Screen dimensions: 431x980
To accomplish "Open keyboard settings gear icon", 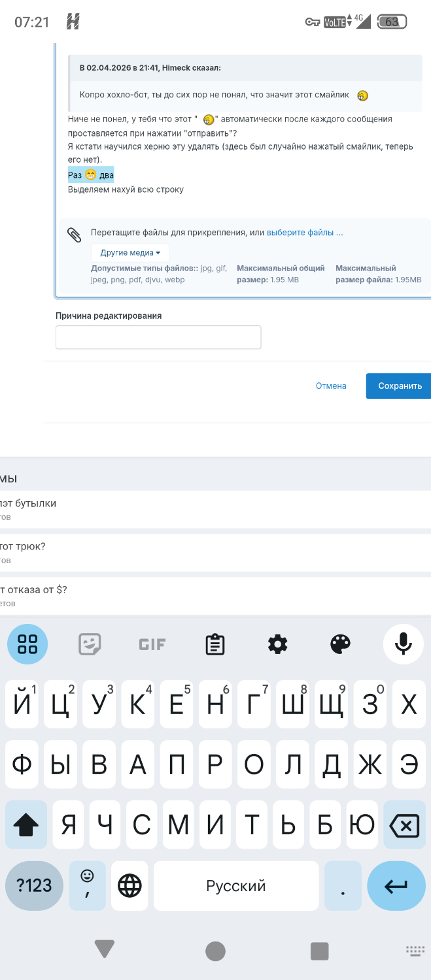I will coord(278,644).
